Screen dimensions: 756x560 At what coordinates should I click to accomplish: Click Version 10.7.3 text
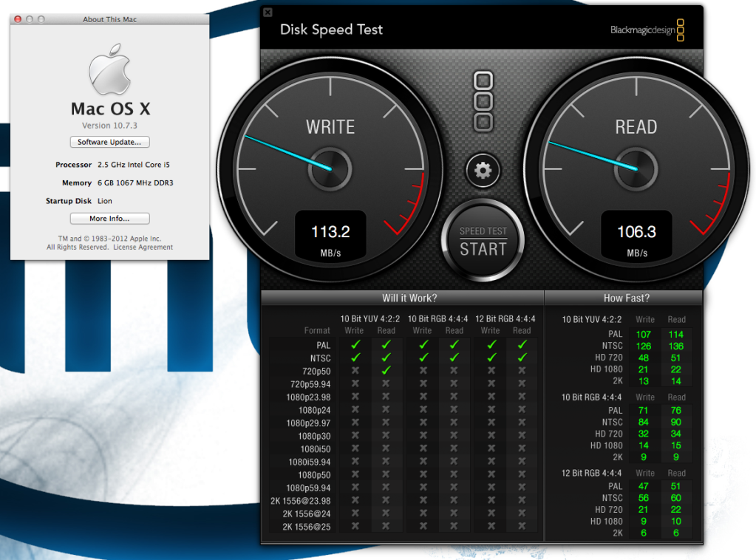(109, 126)
